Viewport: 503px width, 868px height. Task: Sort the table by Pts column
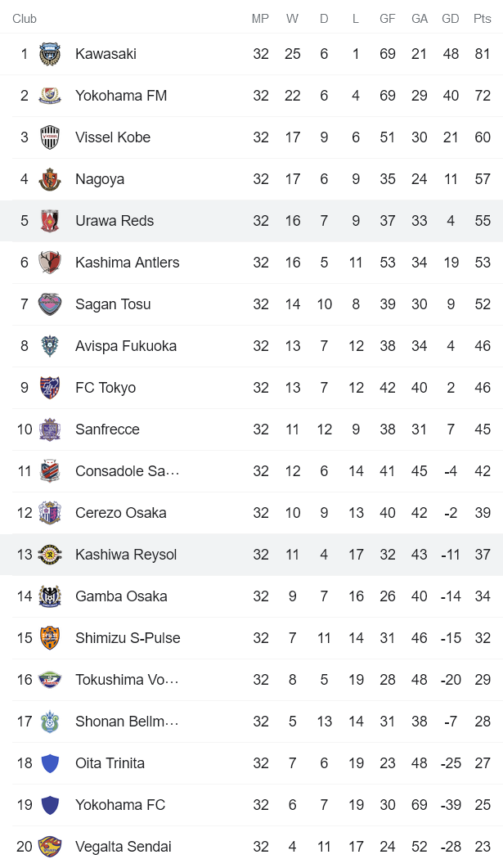coord(482,18)
